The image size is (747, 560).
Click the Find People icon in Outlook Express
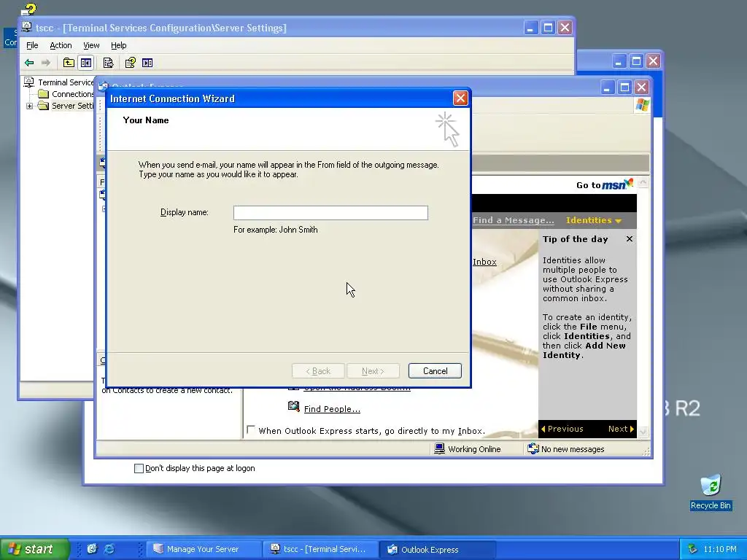(x=294, y=407)
